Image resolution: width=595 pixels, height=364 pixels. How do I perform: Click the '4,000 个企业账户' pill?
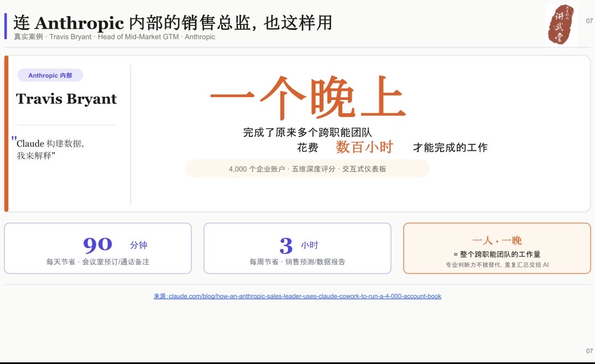(307, 168)
